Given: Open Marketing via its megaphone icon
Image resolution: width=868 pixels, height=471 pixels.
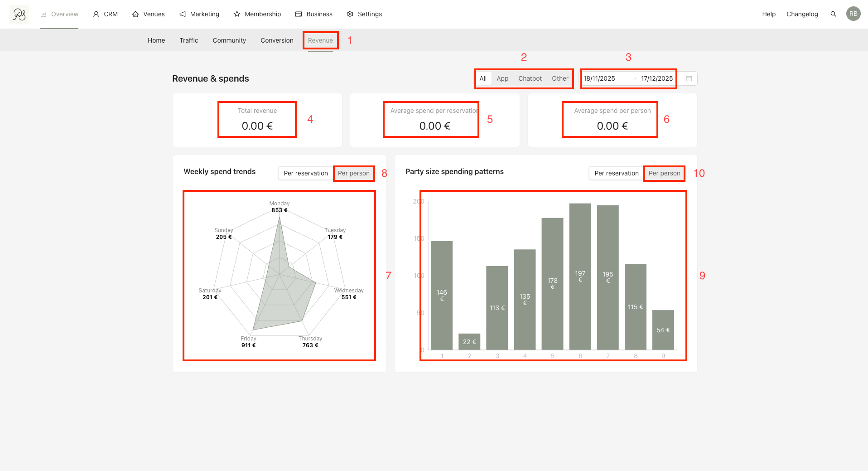Looking at the screenshot, I should click(x=183, y=14).
